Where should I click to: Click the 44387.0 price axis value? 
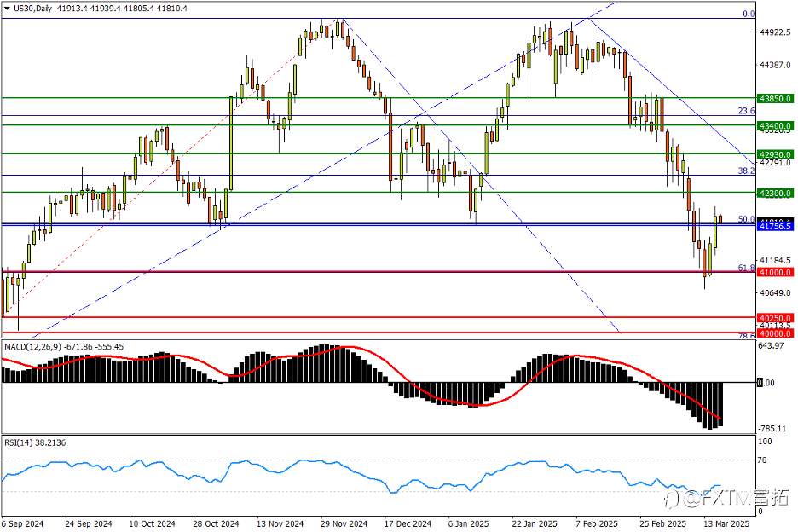tap(775, 65)
